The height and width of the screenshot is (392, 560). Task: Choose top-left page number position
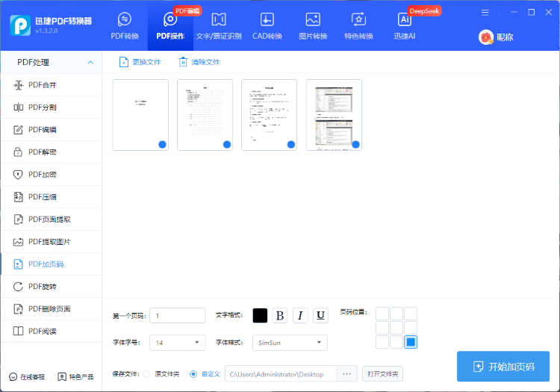(382, 314)
